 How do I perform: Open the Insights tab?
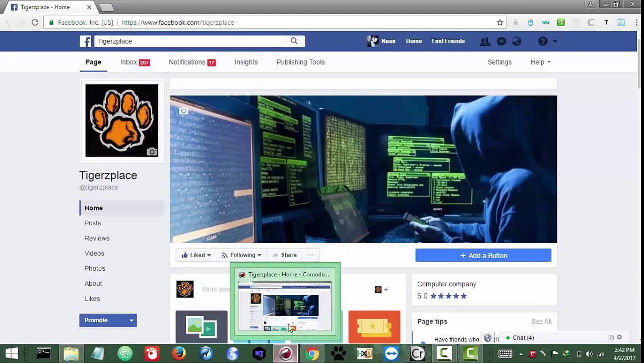click(x=246, y=62)
